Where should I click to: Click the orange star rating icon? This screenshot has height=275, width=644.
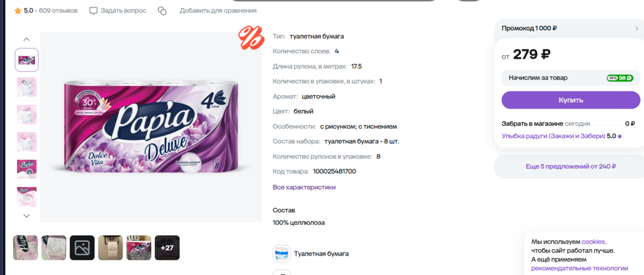coord(18,11)
